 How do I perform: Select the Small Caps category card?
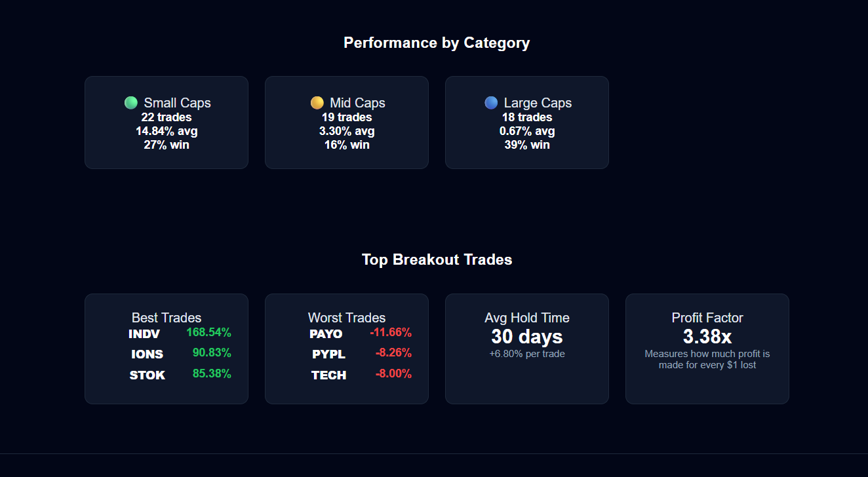[167, 123]
